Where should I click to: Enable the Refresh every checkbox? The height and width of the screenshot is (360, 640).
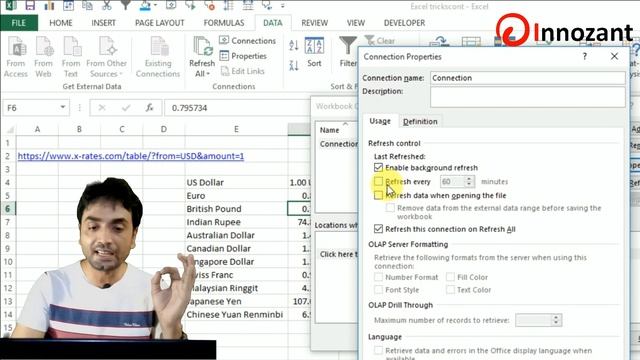378,181
